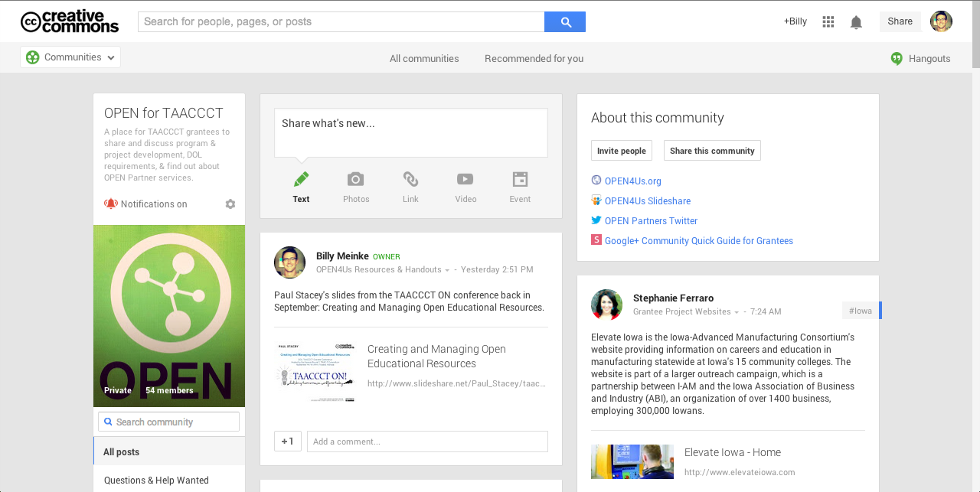Screen dimensions: 980x492
Task: Focus the Search community field
Action: tap(168, 422)
